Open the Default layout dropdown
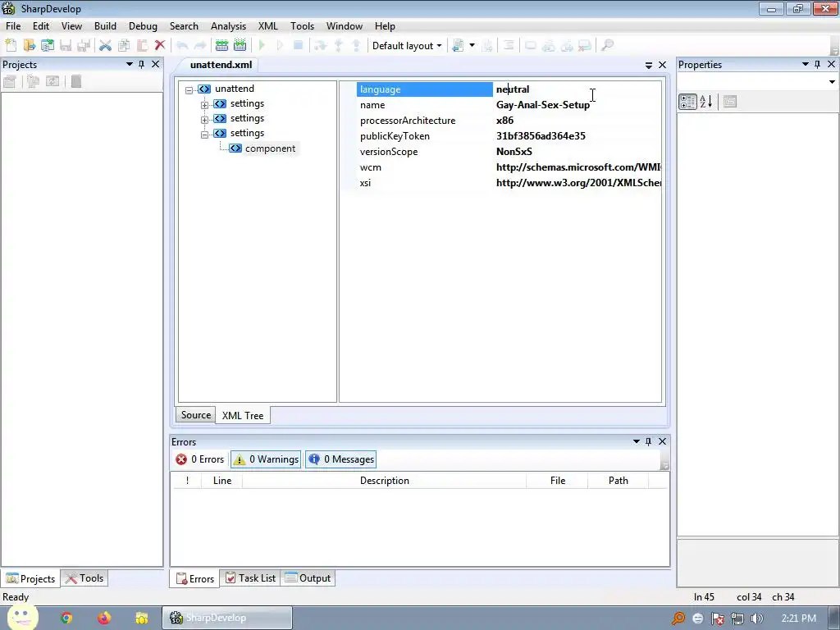 (x=407, y=46)
